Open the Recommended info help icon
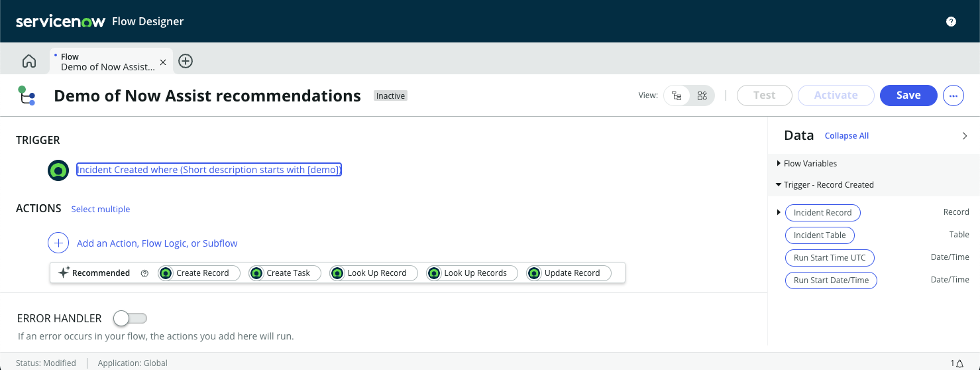Viewport: 980px width, 370px height. click(x=144, y=273)
